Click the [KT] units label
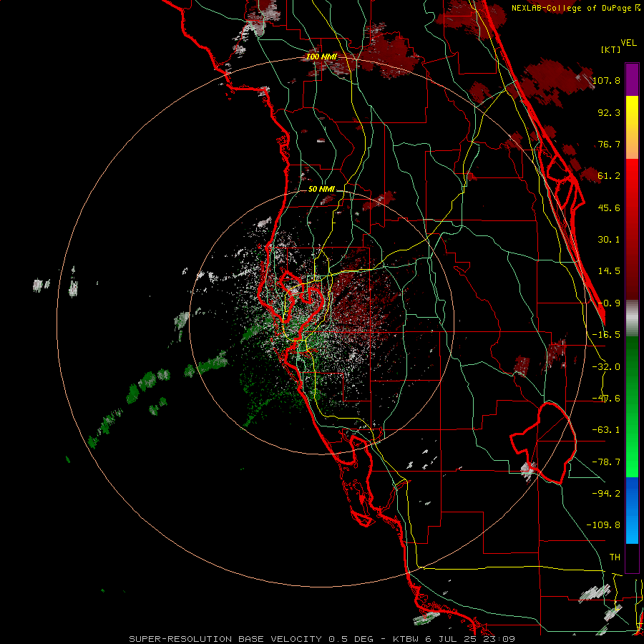 pyautogui.click(x=611, y=49)
